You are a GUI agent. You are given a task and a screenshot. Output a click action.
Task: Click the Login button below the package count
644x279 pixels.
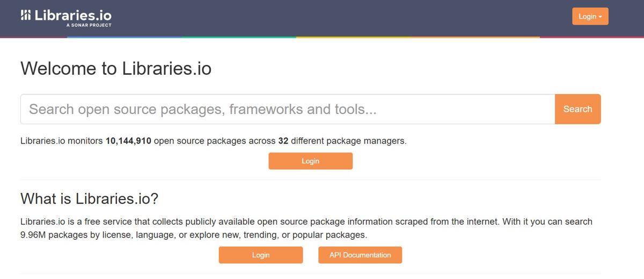pyautogui.click(x=310, y=161)
